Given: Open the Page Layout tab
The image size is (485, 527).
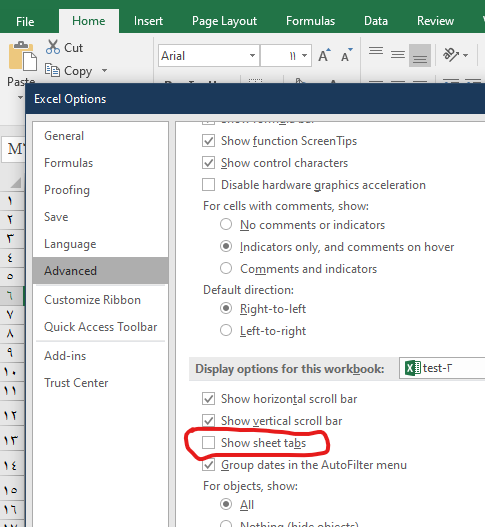Looking at the screenshot, I should (225, 21).
